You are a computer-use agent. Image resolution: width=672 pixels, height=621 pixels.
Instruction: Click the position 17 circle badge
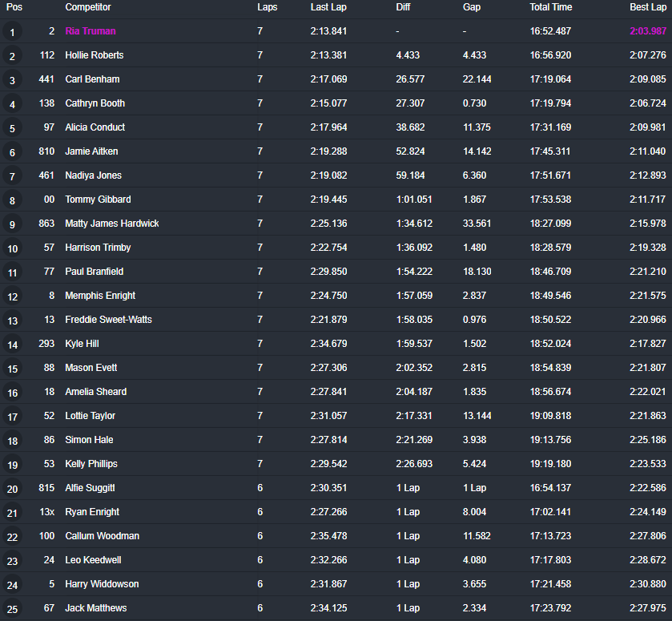[12, 417]
